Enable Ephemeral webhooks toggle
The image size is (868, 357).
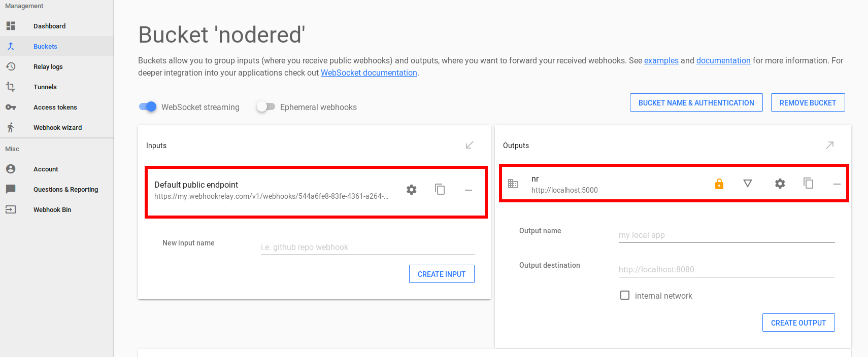[x=266, y=107]
